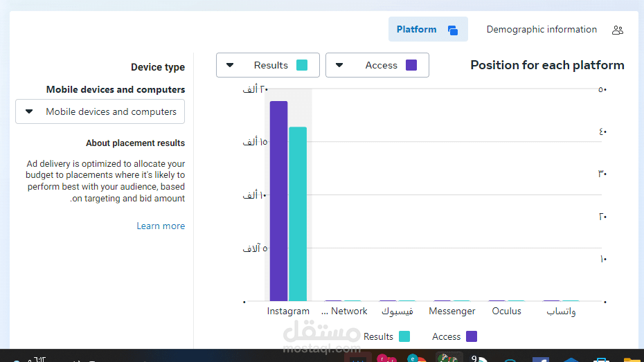
Task: Click the bold 'Mobile devices and computers' label
Action: (116, 89)
